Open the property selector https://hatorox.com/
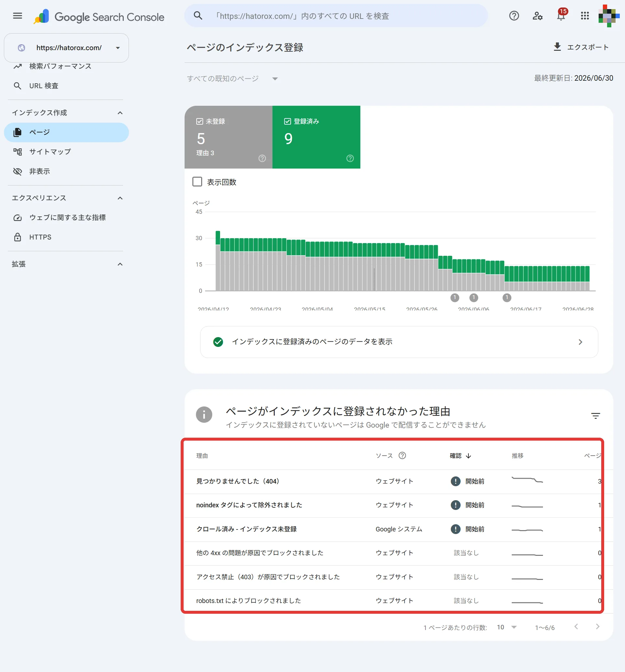 tap(66, 48)
